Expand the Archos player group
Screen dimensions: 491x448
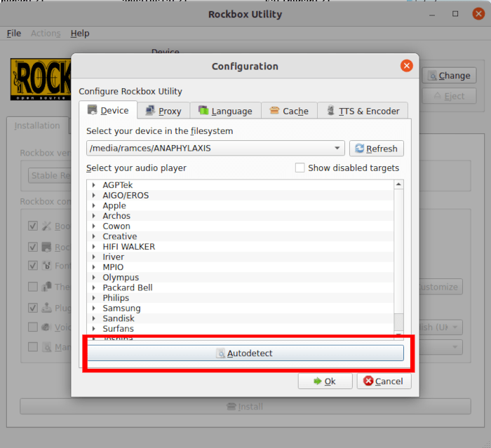(x=93, y=216)
